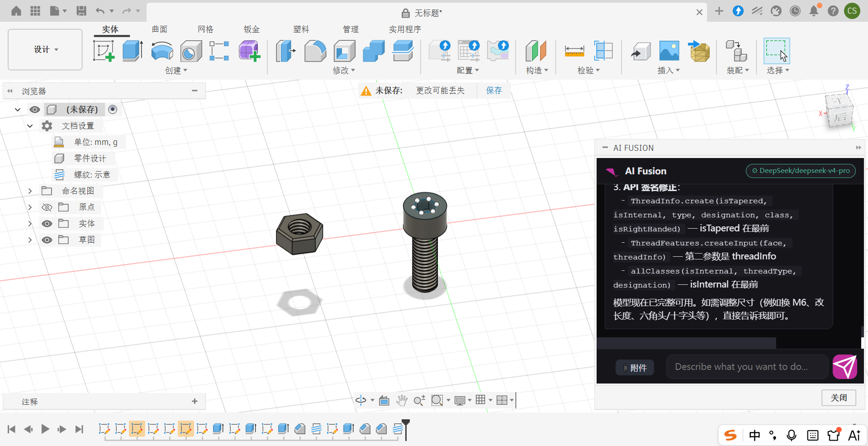
Task: Select the Insert Mesh tool
Action: 699,51
